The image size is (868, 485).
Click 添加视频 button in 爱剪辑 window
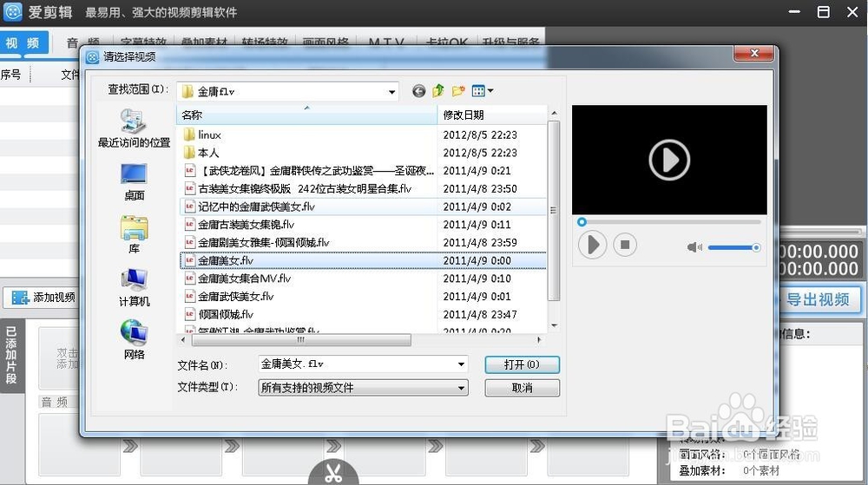tap(42, 298)
